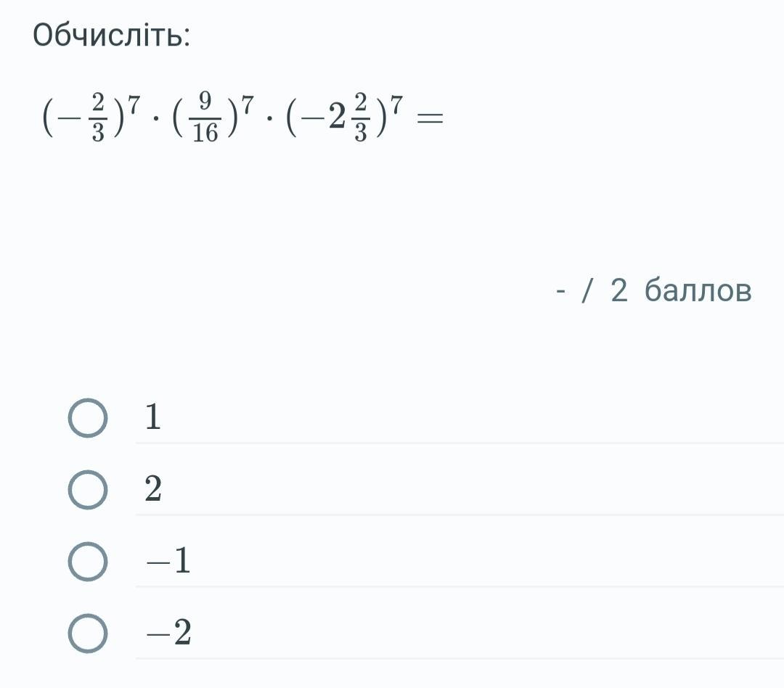Click the word "баллов" in the score
The height and width of the screenshot is (688, 784).
point(698,289)
